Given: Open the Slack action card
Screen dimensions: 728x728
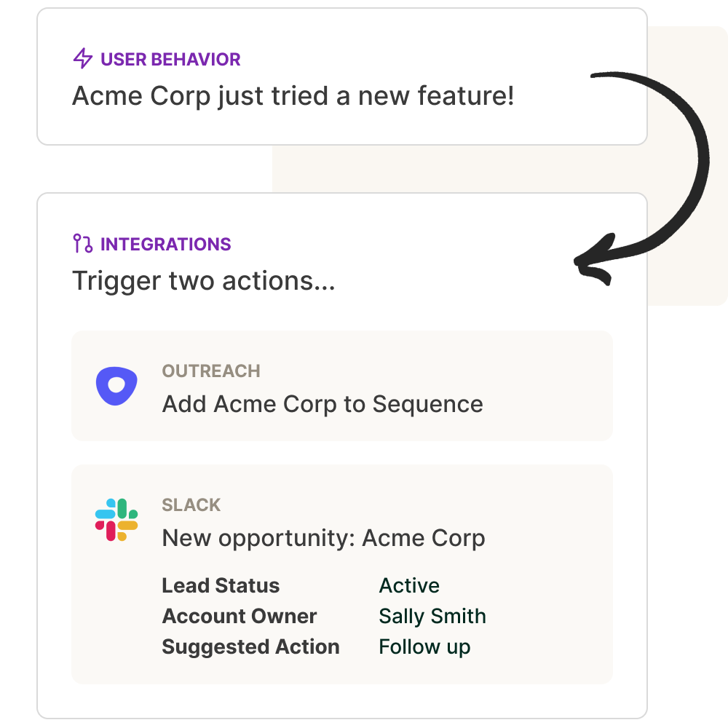Looking at the screenshot, I should point(341,574).
